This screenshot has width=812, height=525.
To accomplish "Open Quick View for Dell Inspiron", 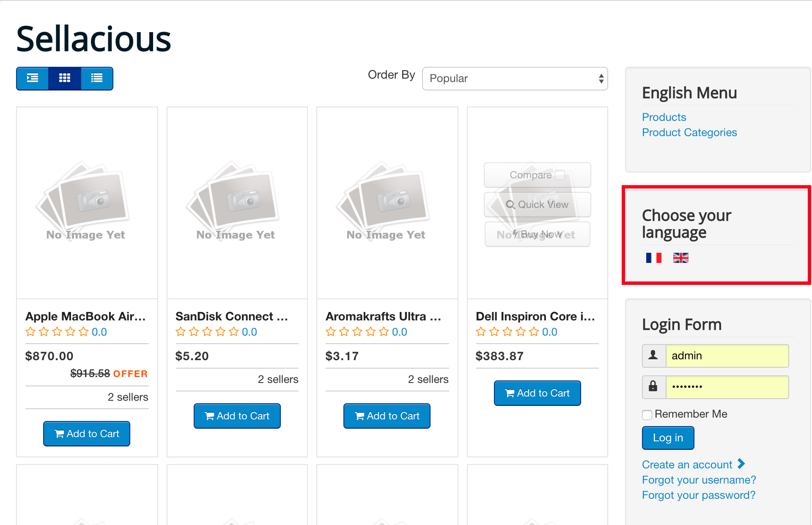I will coord(537,205).
